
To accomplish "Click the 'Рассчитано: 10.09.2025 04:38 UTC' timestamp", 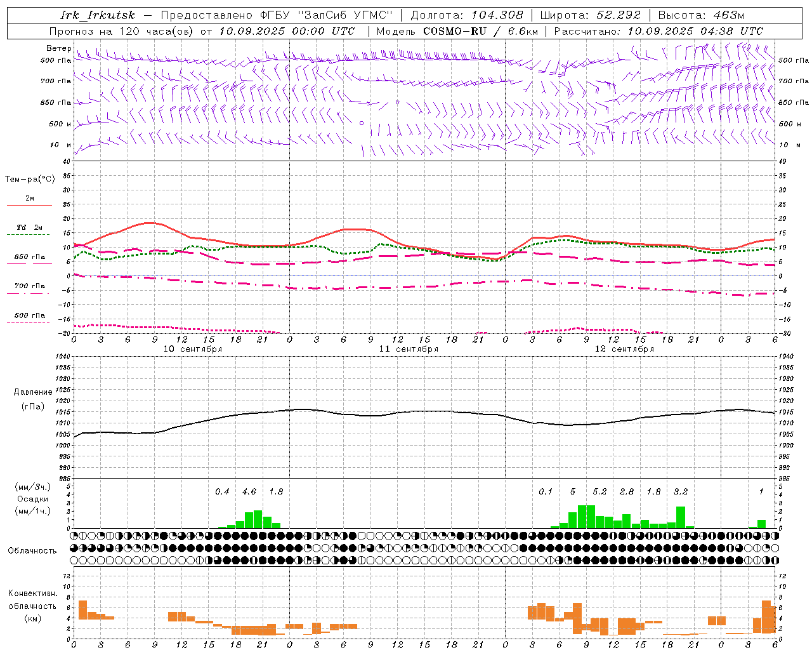I will 658,31.
